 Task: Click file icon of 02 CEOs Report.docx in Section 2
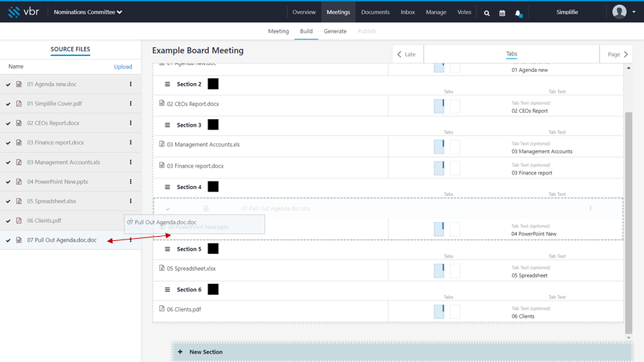162,103
